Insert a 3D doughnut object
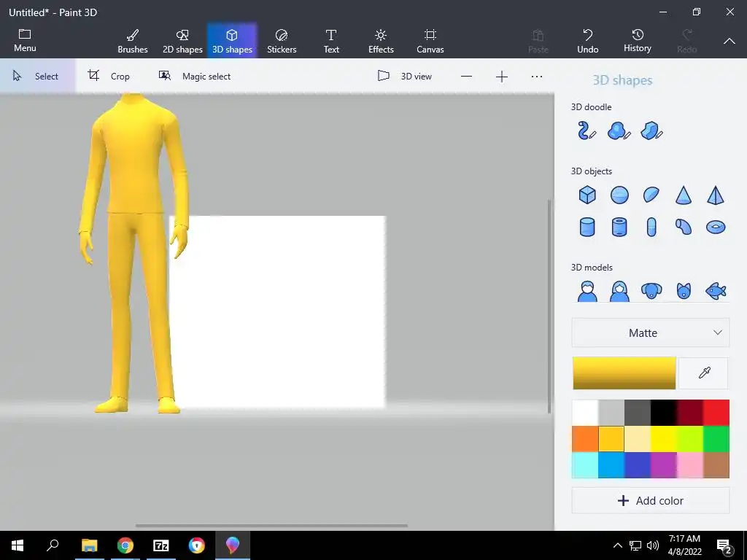Image resolution: width=747 pixels, height=560 pixels. (716, 227)
